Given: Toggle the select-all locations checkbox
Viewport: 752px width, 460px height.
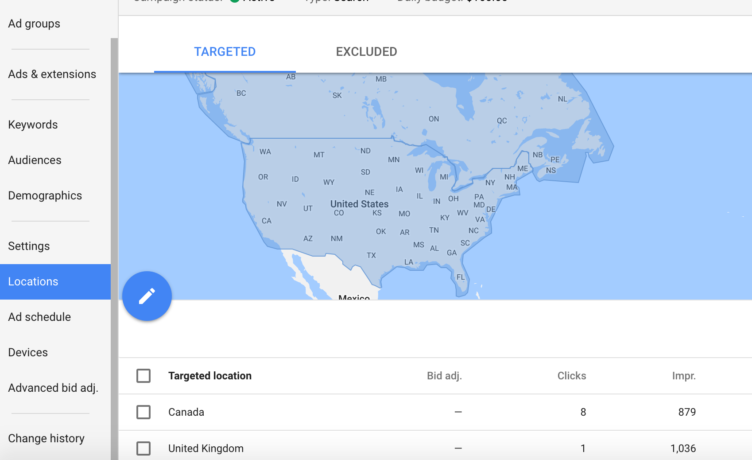Looking at the screenshot, I should pyautogui.click(x=143, y=376).
